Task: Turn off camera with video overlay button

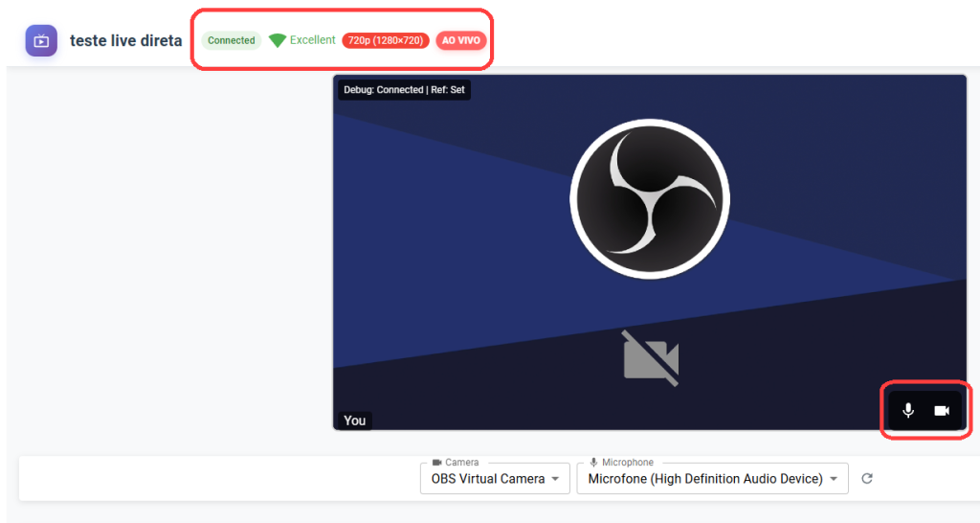Action: [x=942, y=410]
